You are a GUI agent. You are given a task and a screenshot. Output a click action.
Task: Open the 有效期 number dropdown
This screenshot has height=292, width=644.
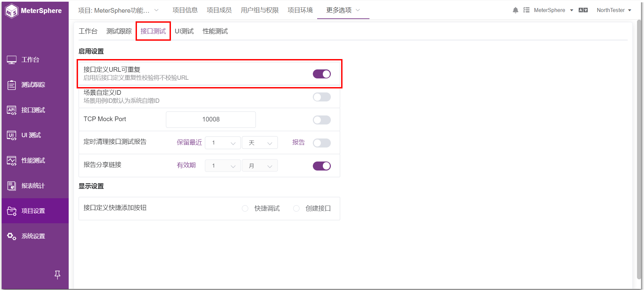[x=223, y=166]
